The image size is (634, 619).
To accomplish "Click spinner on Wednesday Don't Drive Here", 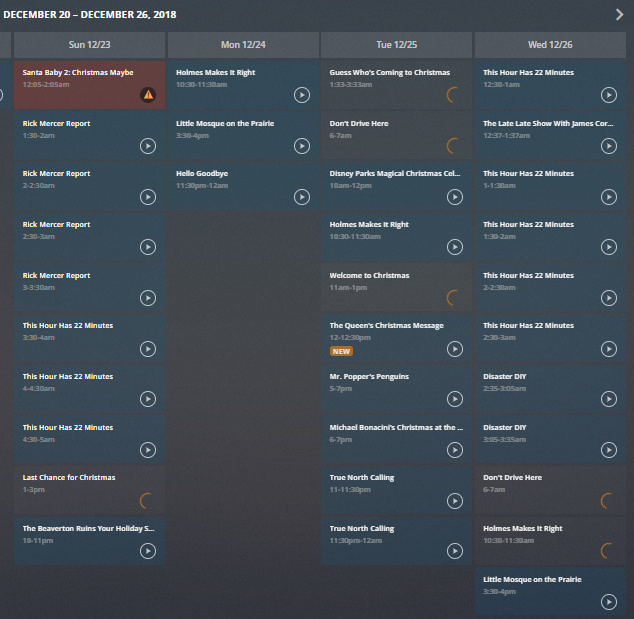I will (x=607, y=501).
